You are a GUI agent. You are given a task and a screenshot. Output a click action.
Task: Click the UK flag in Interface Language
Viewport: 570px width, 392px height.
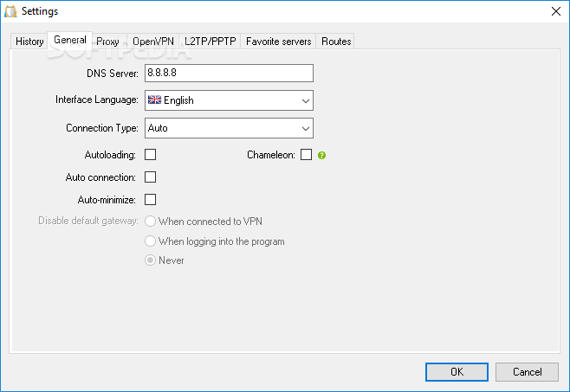tap(154, 100)
